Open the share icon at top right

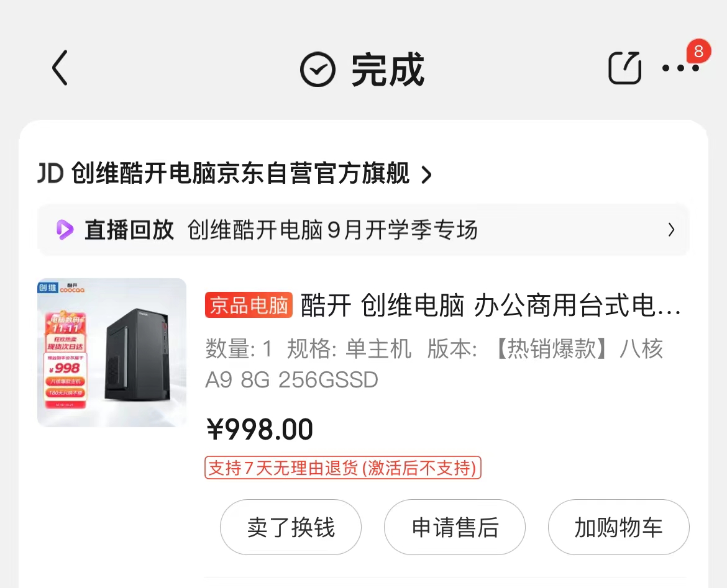[x=624, y=68]
